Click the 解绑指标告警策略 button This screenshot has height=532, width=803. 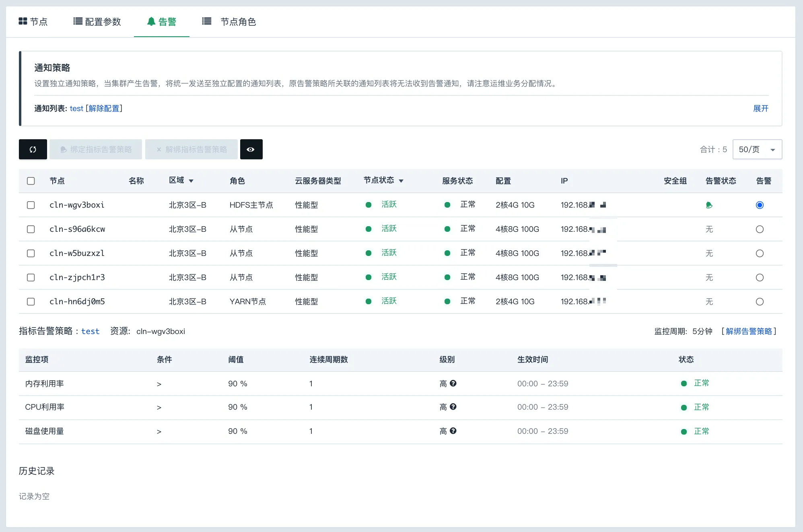pos(191,149)
